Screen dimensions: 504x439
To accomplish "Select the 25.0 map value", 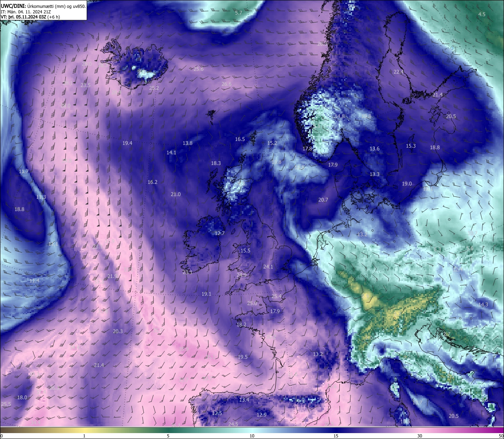I will (x=252, y=304).
